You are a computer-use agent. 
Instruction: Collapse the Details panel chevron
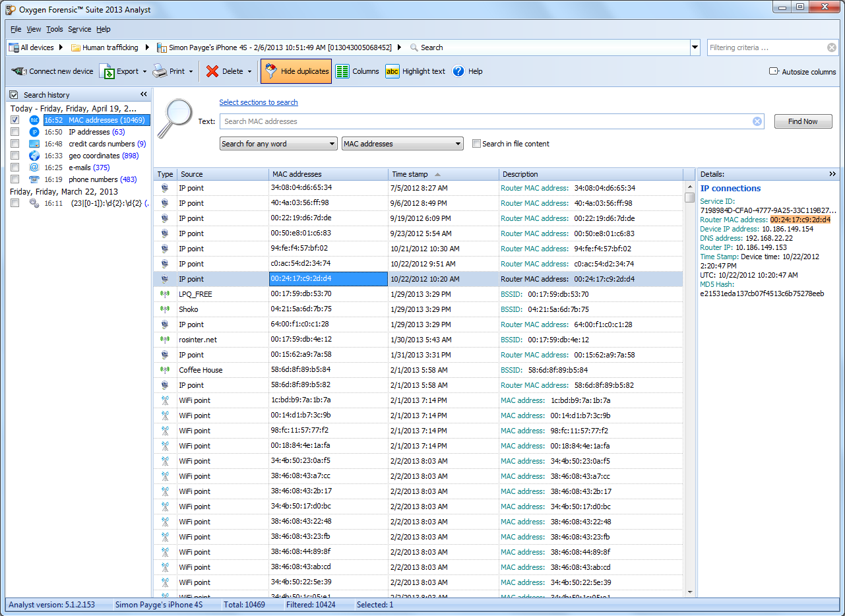pos(832,174)
